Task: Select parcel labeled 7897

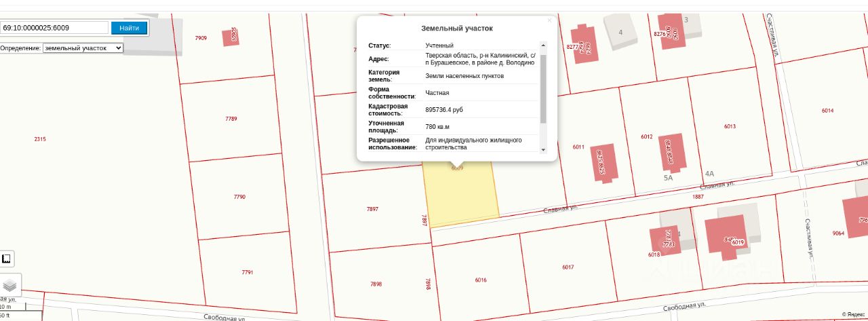Action: pos(372,209)
